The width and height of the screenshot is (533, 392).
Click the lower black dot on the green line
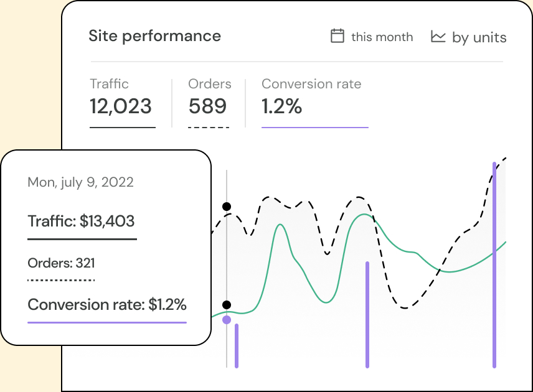coord(227,305)
